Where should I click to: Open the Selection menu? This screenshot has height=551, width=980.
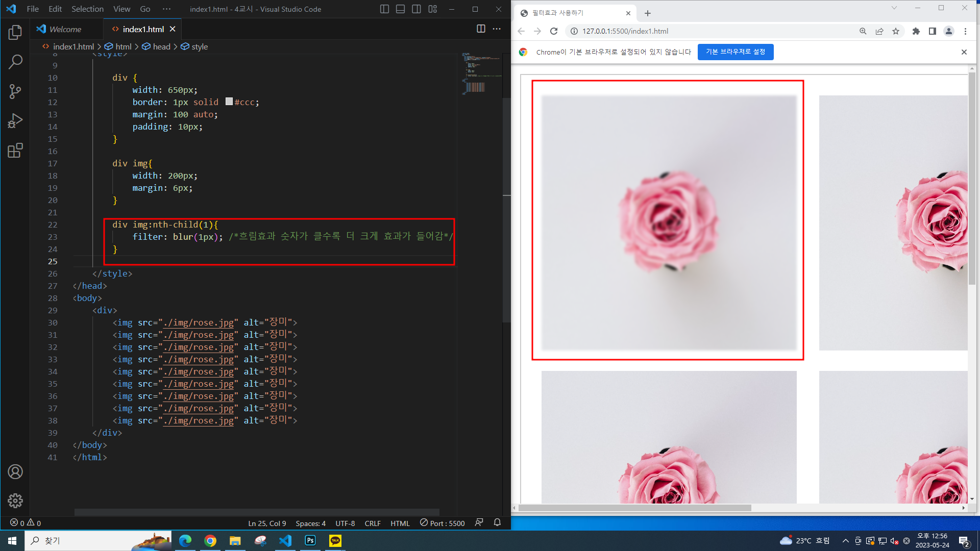(87, 9)
